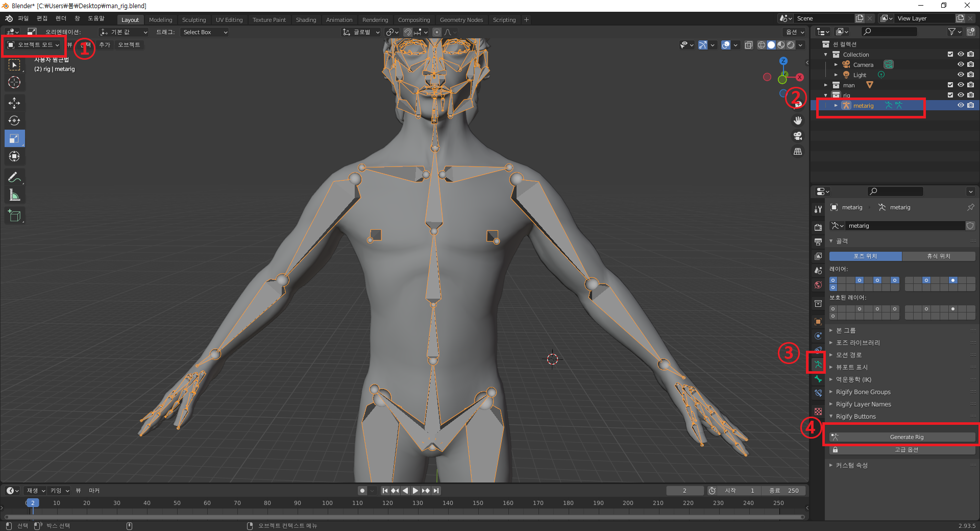Open the Output properties tab
Viewport: 980px width, 531px height.
point(818,242)
